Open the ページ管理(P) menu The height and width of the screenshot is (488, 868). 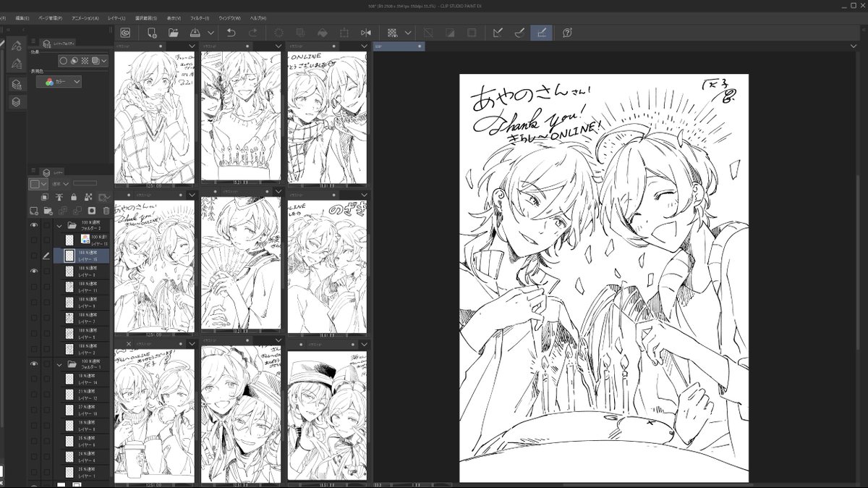pos(51,17)
